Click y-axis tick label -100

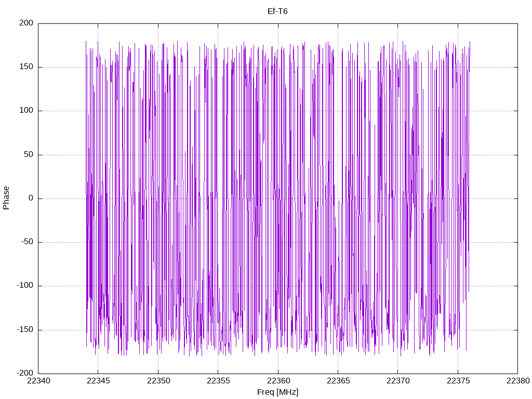click(25, 286)
